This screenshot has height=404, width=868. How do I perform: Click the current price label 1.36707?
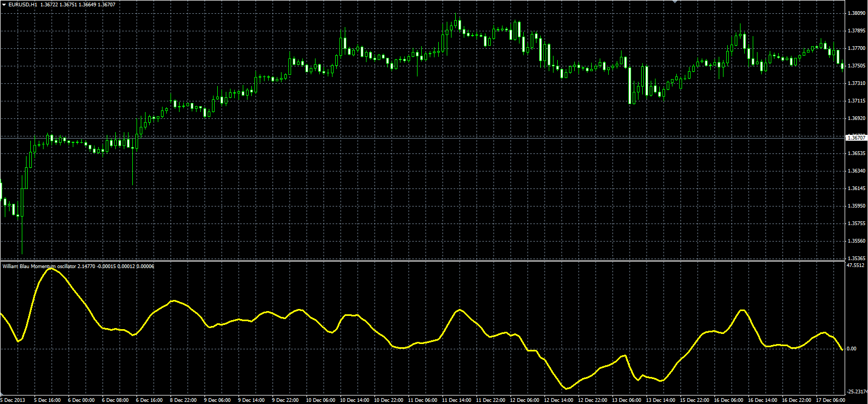pos(856,137)
